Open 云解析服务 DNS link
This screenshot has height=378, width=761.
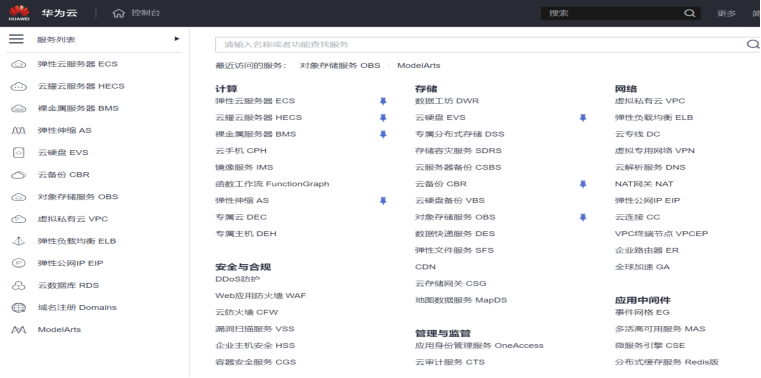650,167
